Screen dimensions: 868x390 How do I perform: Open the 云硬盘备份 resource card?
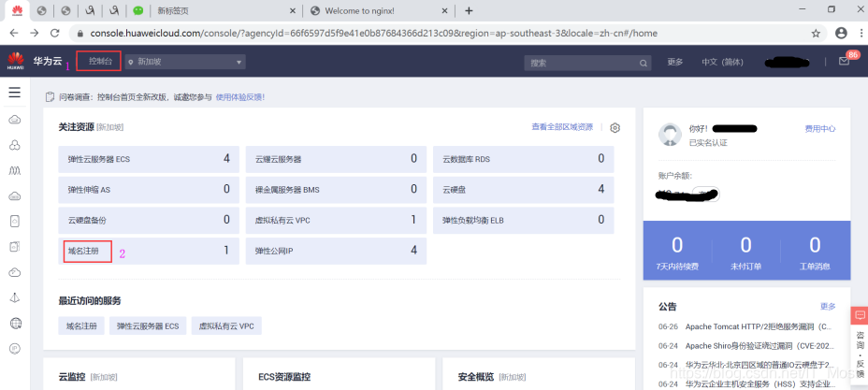click(x=149, y=220)
